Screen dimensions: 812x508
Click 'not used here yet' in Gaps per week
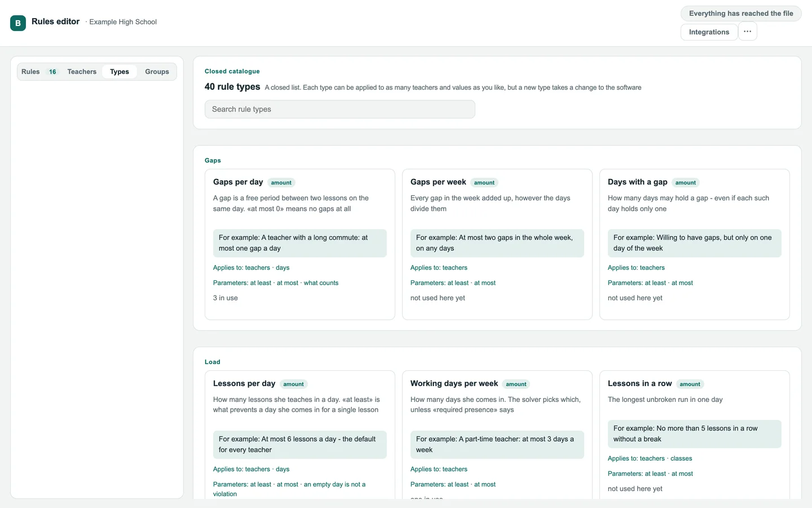coord(438,298)
